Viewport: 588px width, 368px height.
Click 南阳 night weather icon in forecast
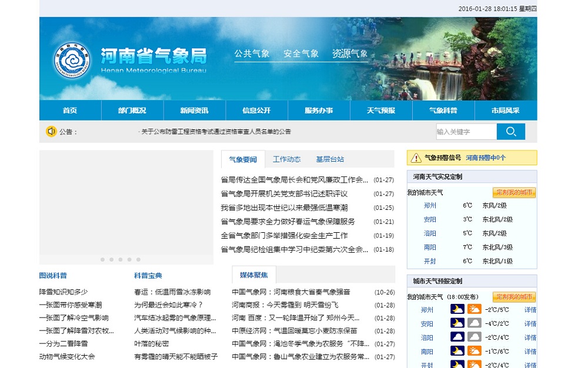pos(457,351)
